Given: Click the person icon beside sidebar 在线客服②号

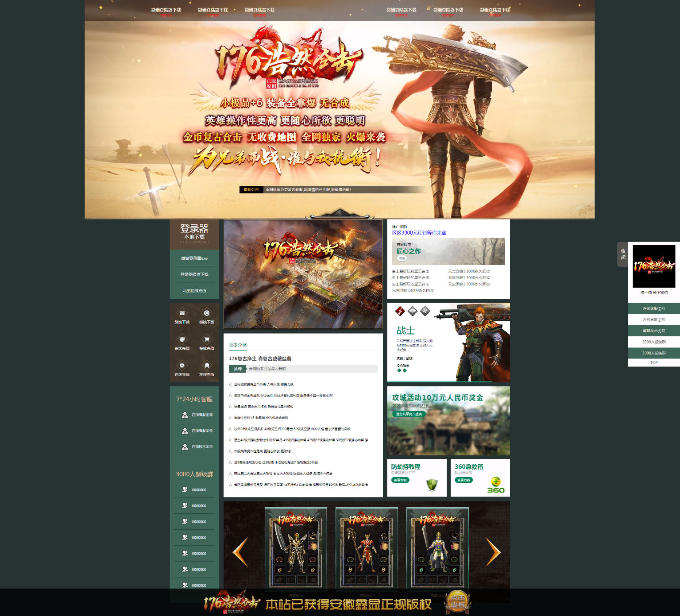Looking at the screenshot, I should click(185, 431).
